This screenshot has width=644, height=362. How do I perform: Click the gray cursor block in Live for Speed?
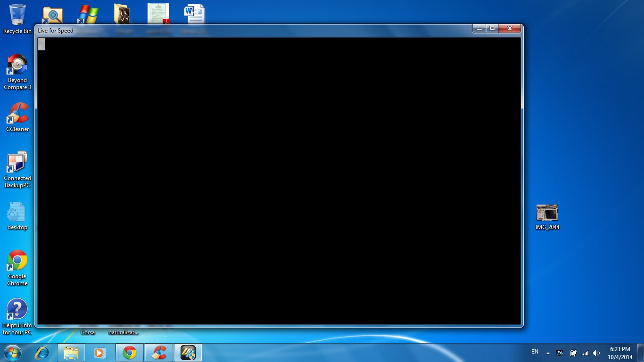[x=41, y=44]
